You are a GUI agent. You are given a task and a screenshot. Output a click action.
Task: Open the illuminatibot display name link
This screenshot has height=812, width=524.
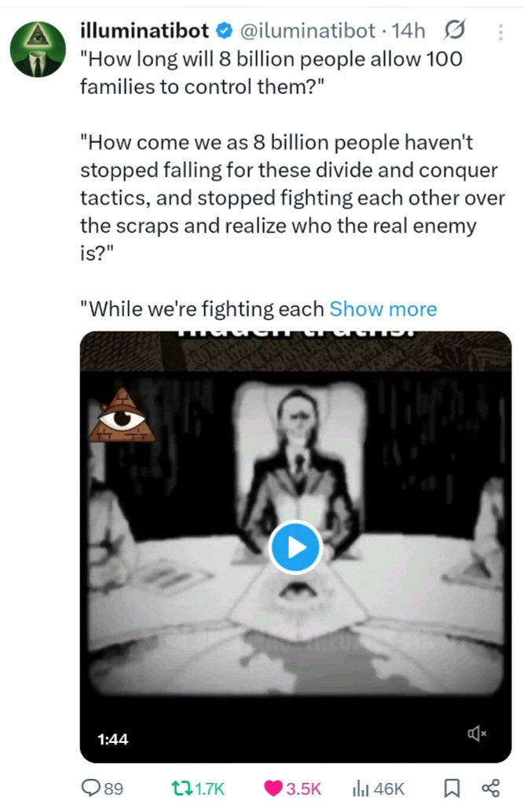145,31
